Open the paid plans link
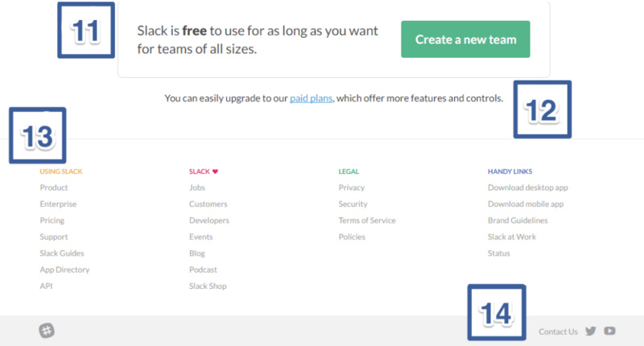Screen dimensions: 644x346 [312, 99]
